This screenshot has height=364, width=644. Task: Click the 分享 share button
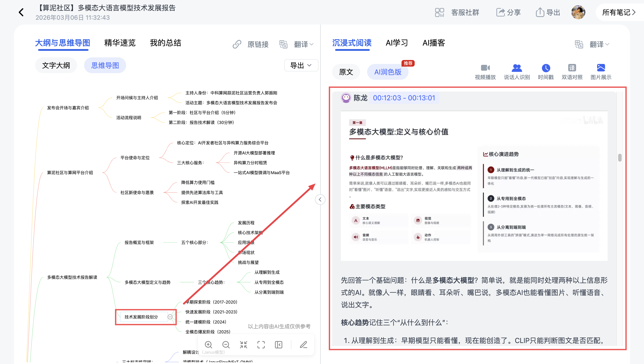point(508,12)
